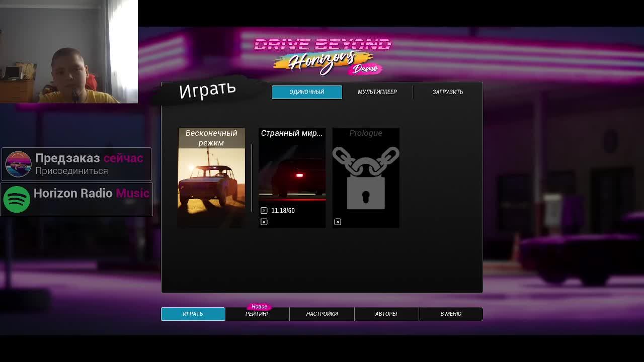Viewport: 644px width, 362px height.
Task: Open the Бесконечный режим game mode card
Action: click(x=211, y=178)
